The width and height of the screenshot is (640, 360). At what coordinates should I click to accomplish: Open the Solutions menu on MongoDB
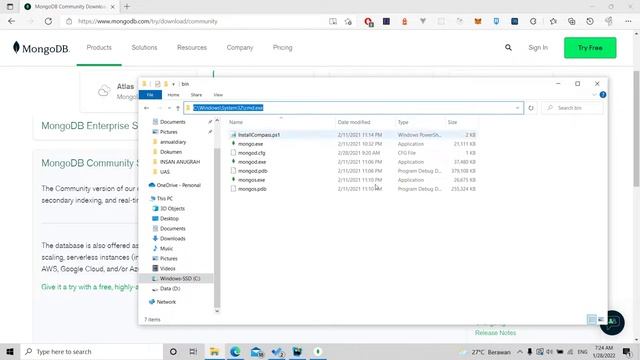pos(144,47)
